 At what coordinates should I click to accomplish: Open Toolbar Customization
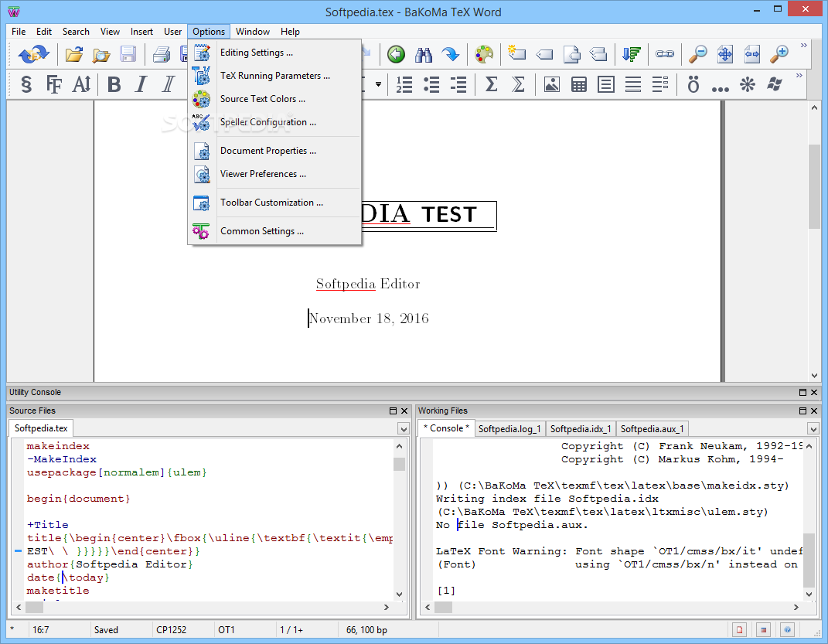(x=274, y=203)
